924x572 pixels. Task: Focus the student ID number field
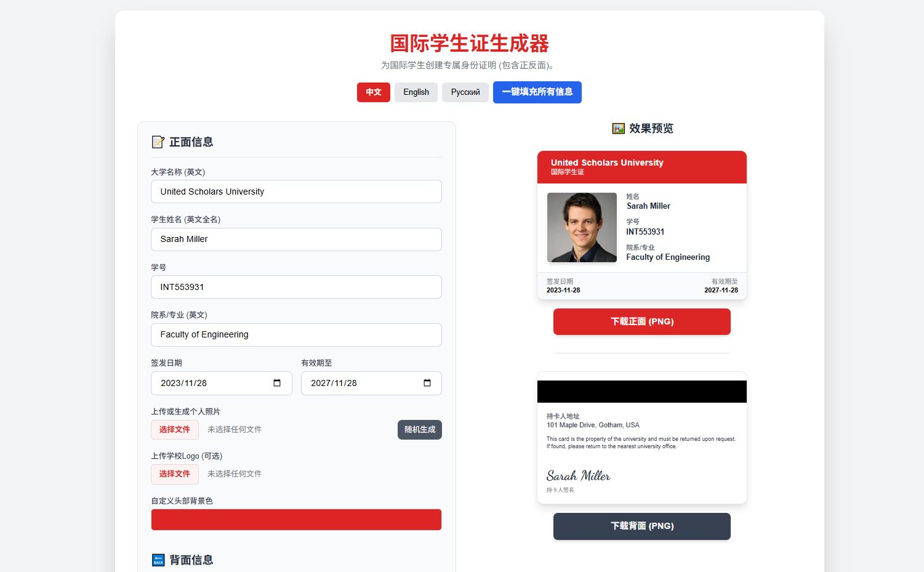tap(296, 287)
